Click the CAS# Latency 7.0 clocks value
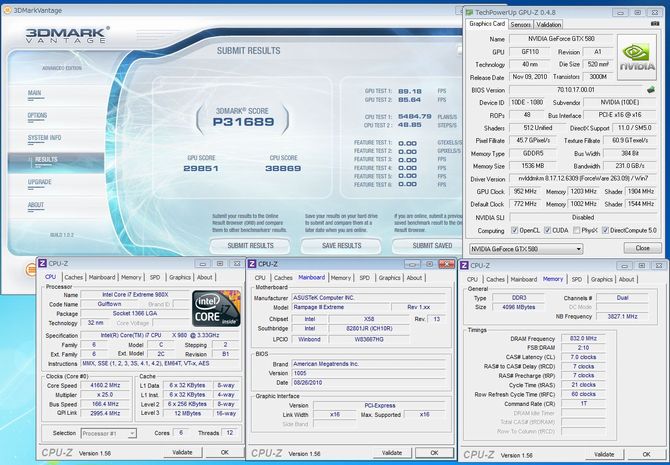Image resolution: width=670 pixels, height=465 pixels. tap(583, 357)
